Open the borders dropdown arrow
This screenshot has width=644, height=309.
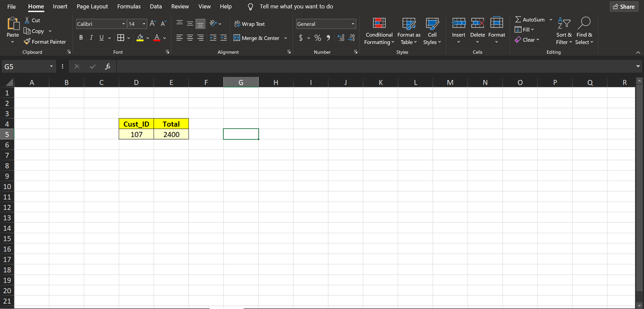tap(129, 38)
